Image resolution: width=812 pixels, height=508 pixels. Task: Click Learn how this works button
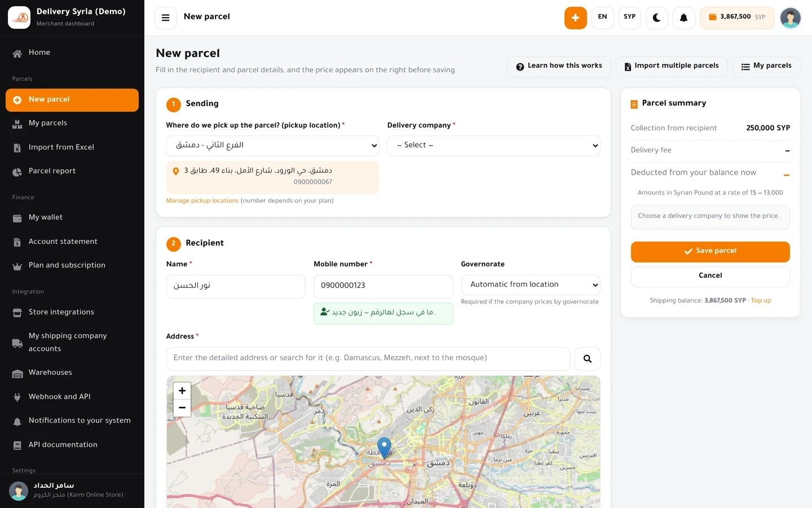[x=559, y=67]
